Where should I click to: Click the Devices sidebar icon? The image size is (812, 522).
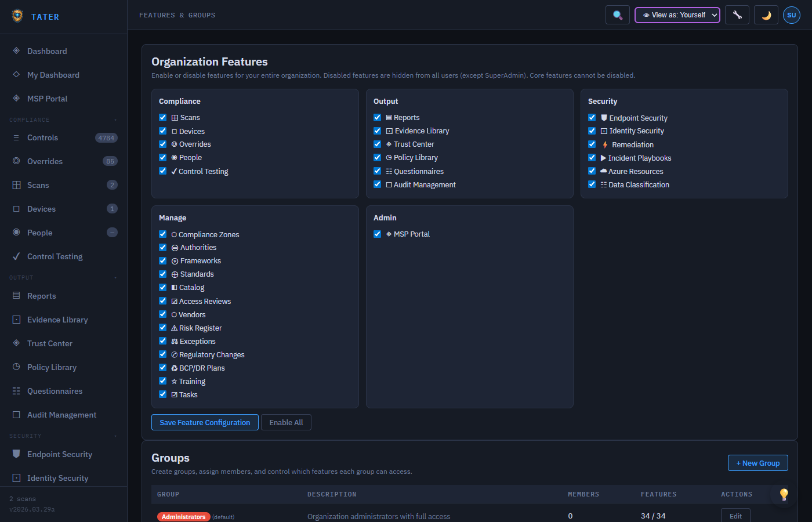pyautogui.click(x=16, y=209)
